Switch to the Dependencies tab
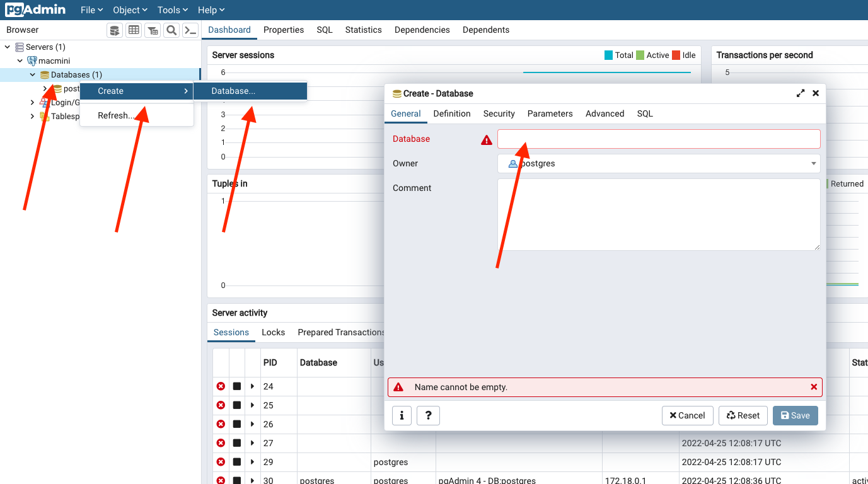This screenshot has height=484, width=868. pyautogui.click(x=422, y=30)
